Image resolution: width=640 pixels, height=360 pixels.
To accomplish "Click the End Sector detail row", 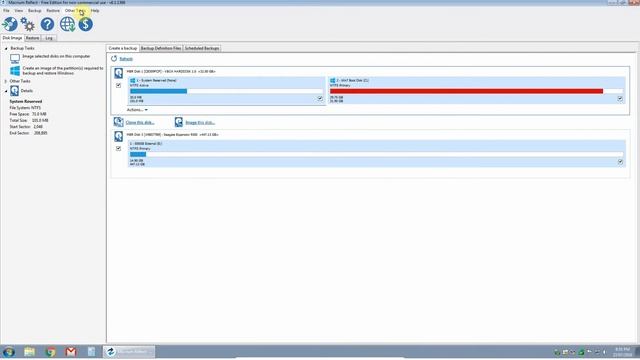I will (28, 133).
